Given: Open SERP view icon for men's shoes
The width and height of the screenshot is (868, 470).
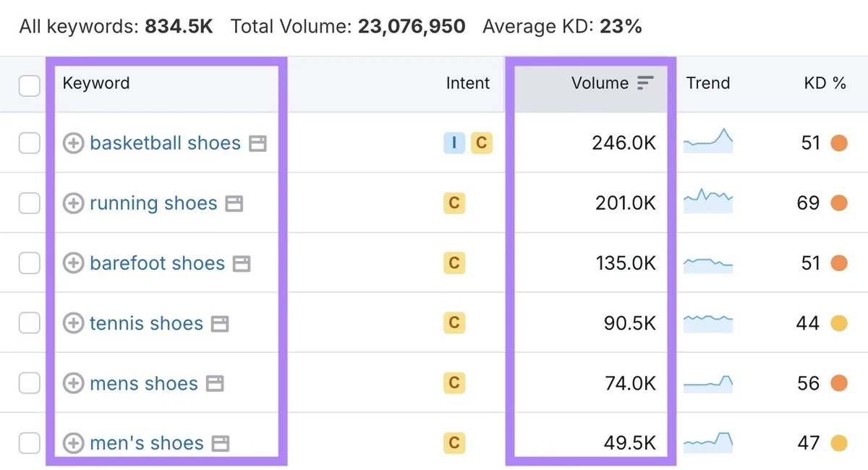Looking at the screenshot, I should [x=221, y=443].
